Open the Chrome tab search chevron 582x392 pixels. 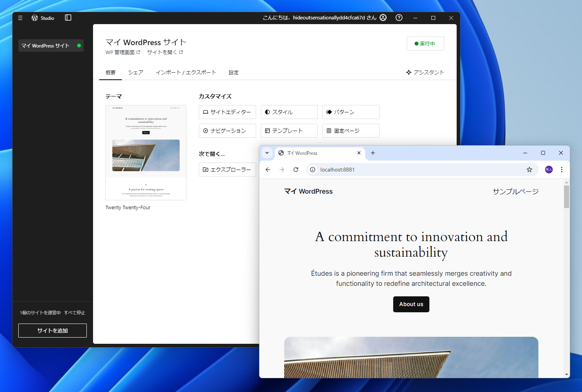[267, 153]
